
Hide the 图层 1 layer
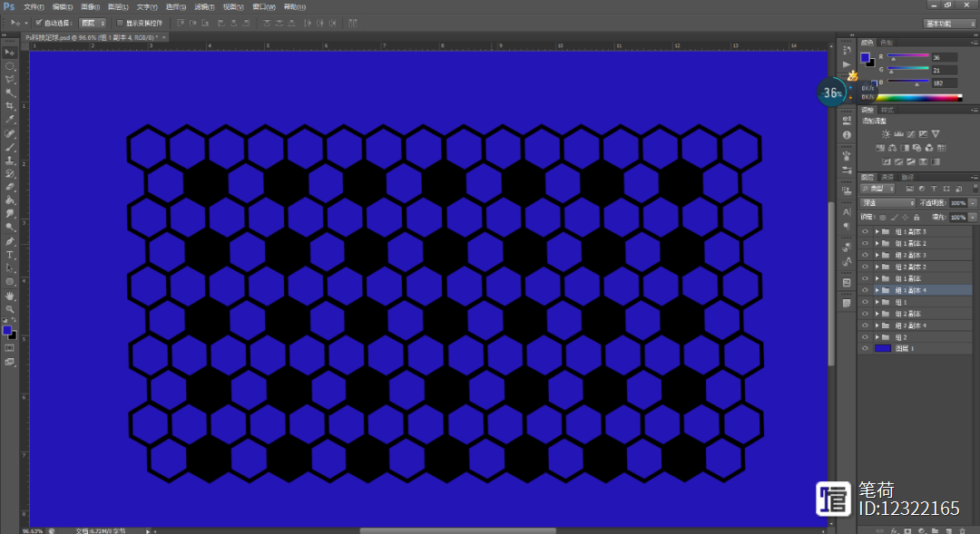[865, 348]
